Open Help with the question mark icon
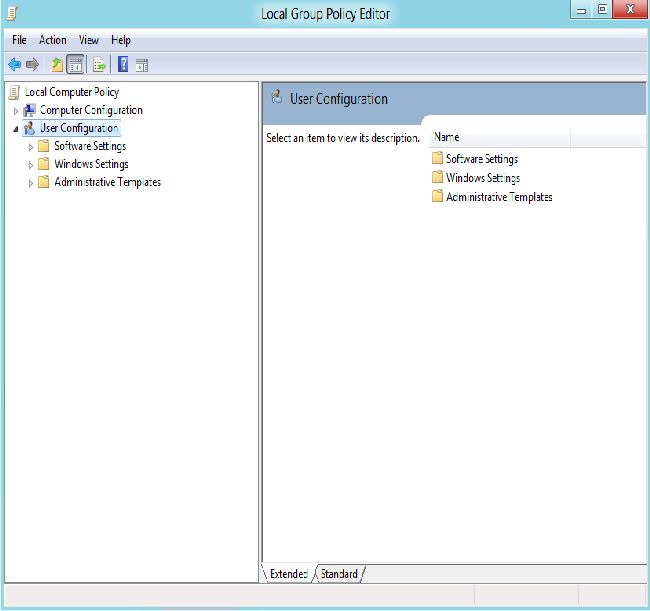This screenshot has height=611, width=650. 123,64
